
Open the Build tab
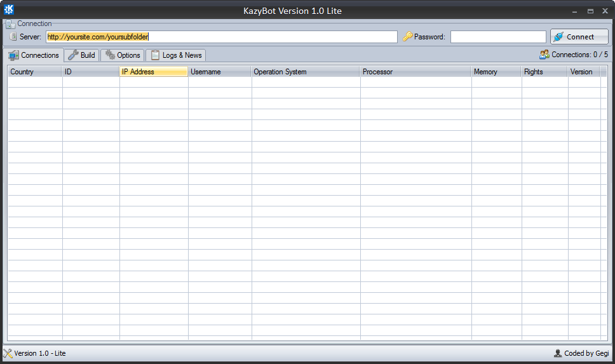click(82, 55)
